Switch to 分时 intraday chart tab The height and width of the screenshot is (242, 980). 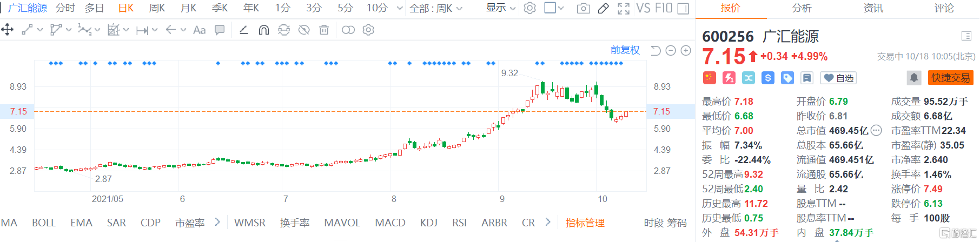click(65, 8)
